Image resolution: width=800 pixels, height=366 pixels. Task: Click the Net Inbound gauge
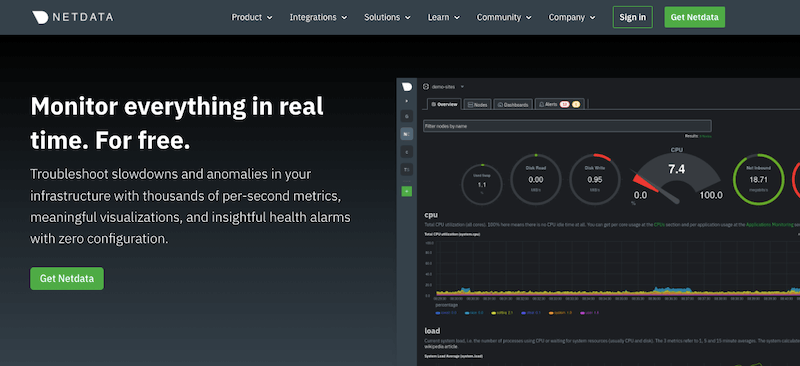pos(759,180)
